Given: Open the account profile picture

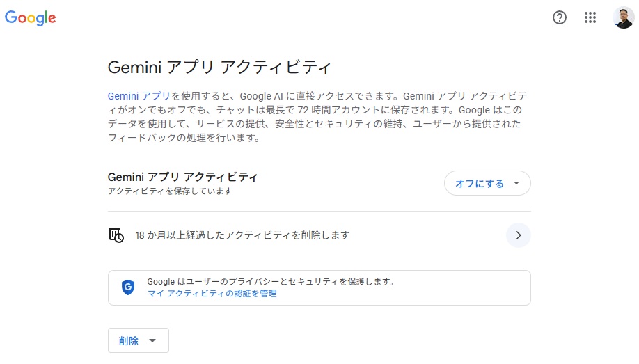Looking at the screenshot, I should coord(624,17).
